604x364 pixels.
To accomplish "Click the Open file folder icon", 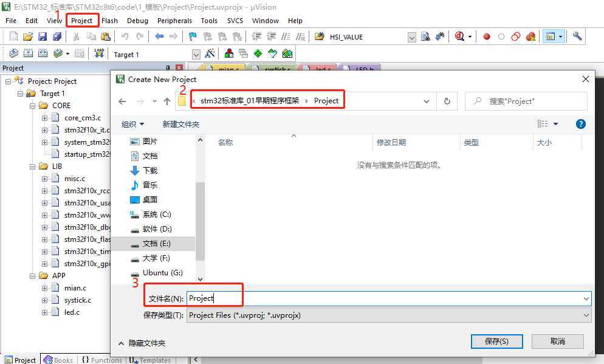I will (x=28, y=36).
